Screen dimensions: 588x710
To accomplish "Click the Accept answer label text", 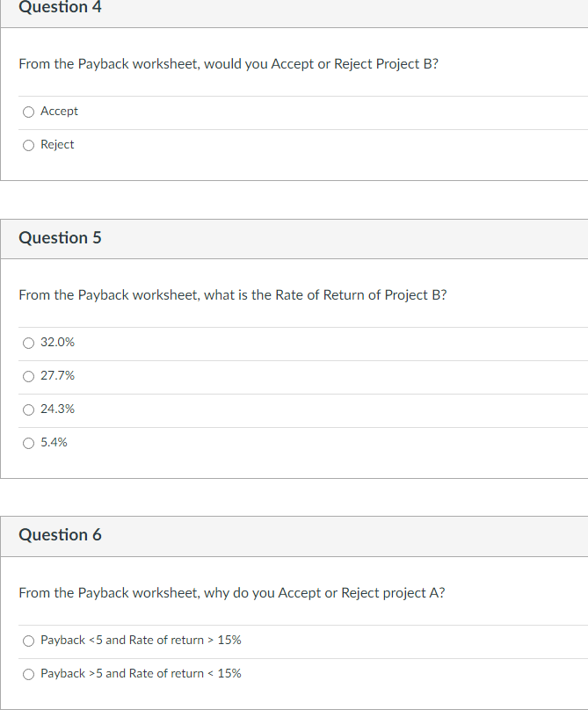I will click(60, 111).
